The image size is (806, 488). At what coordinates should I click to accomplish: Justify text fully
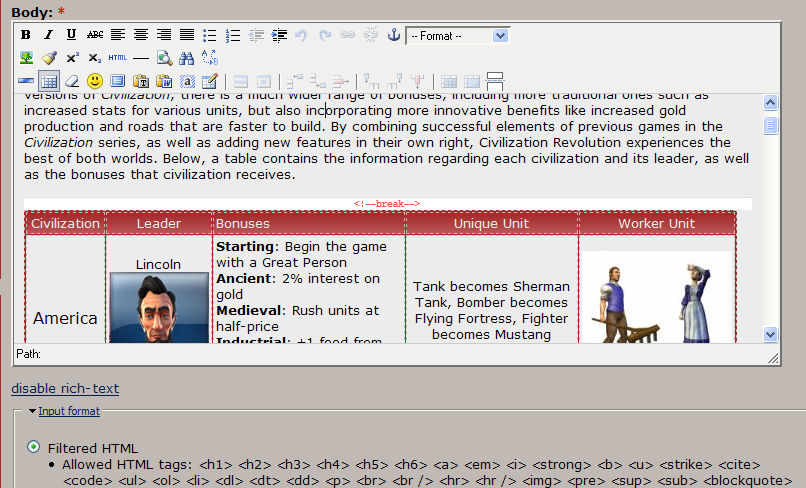[187, 35]
